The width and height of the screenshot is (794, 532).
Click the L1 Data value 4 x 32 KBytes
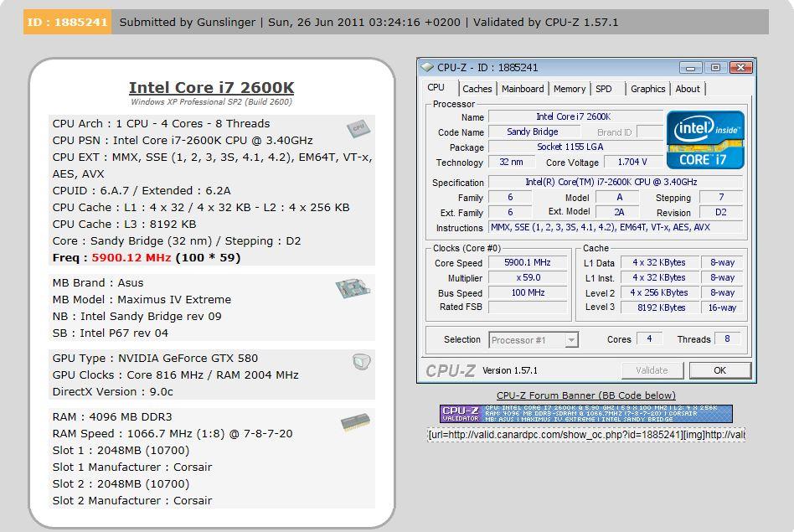pos(659,262)
